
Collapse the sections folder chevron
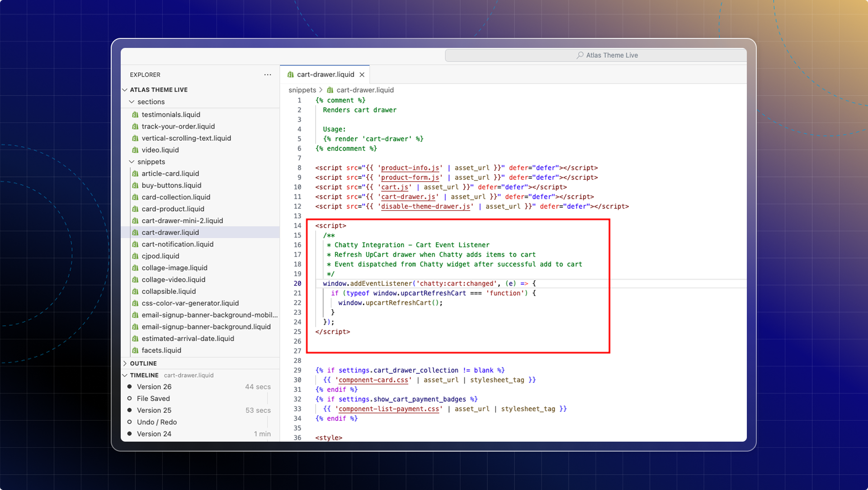(x=132, y=102)
